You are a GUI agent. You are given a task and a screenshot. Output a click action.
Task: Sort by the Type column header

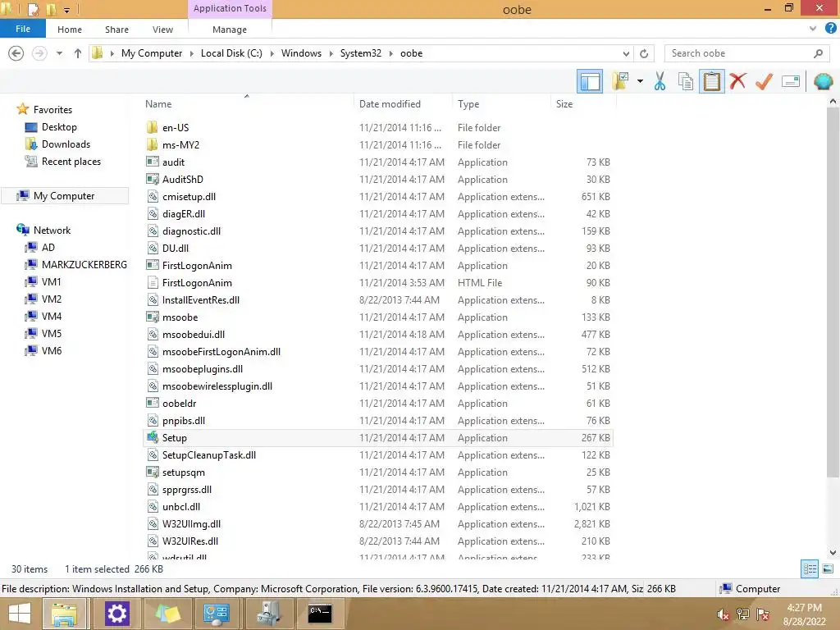[501, 104]
